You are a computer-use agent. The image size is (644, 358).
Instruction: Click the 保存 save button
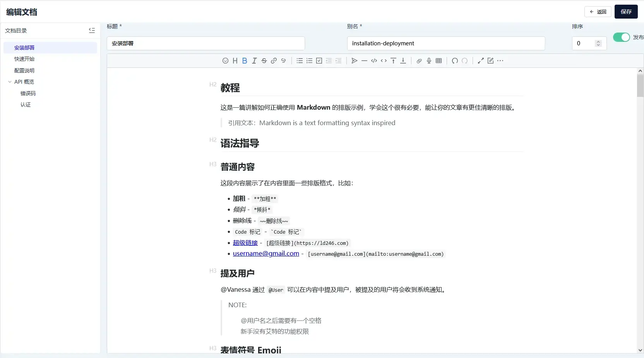point(626,12)
